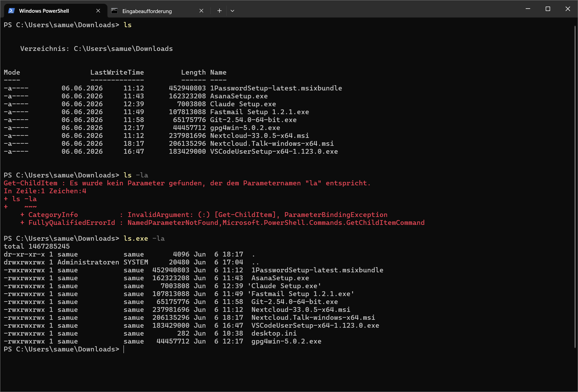
Task: Click 'Claude Setup.exe' quoted name in ls.exe output
Action: pos(284,286)
